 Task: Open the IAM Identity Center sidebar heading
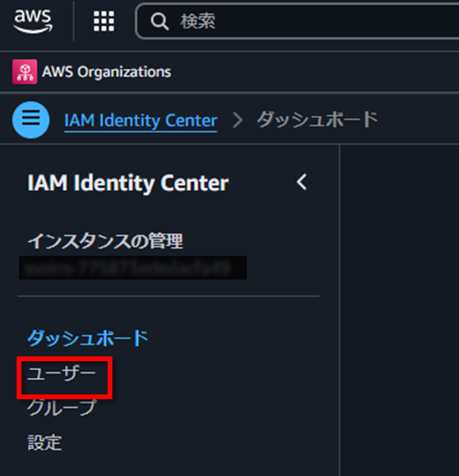128,183
